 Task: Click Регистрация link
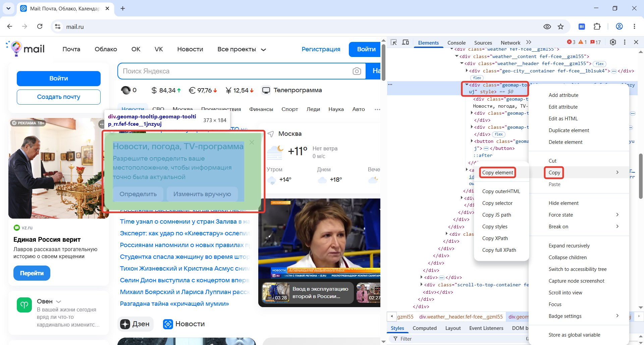321,49
